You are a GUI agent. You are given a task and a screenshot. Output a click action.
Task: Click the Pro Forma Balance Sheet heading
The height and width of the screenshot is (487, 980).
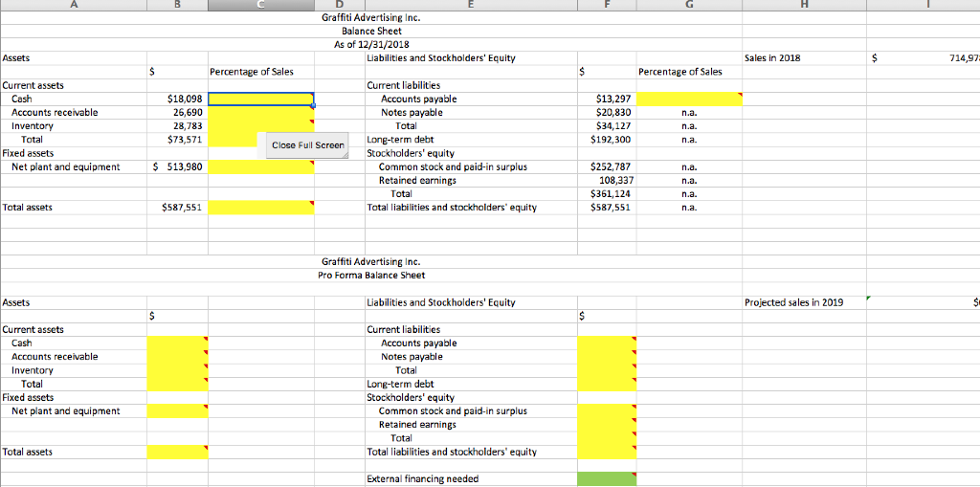click(371, 276)
